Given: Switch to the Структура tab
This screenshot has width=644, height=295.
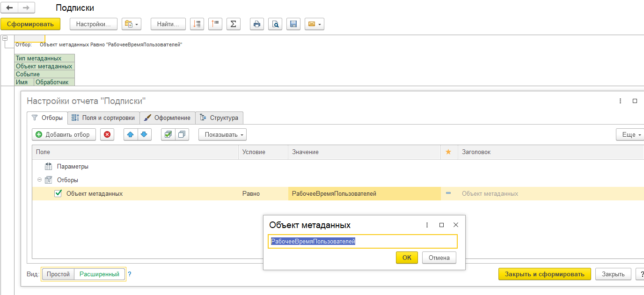Looking at the screenshot, I should point(220,118).
